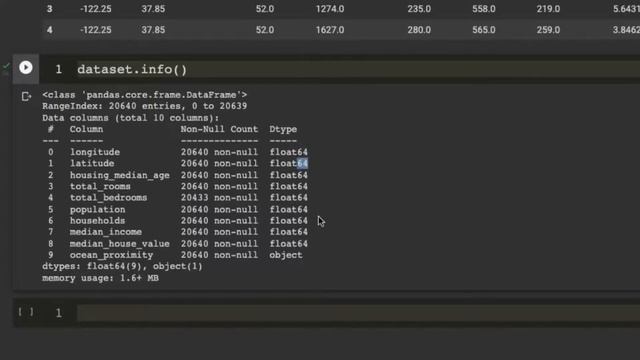Click the 235.0 value in table row 3
The image size is (640, 360).
pos(419,9)
